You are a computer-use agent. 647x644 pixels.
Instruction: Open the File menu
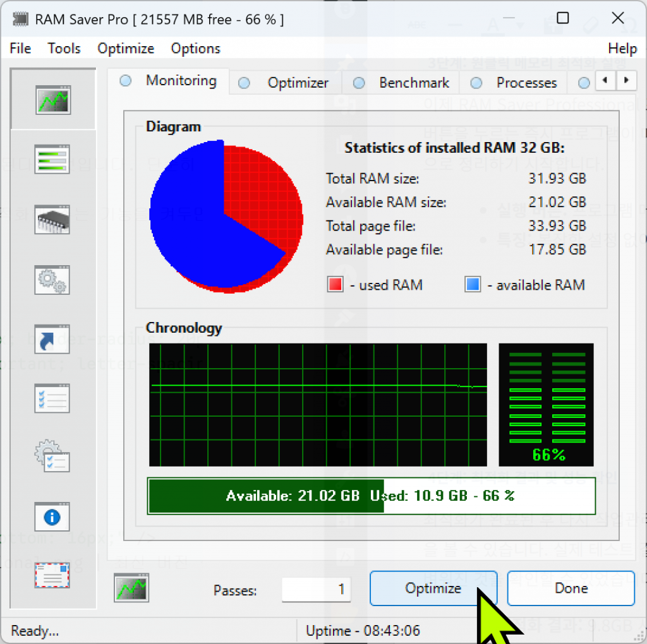(x=20, y=48)
